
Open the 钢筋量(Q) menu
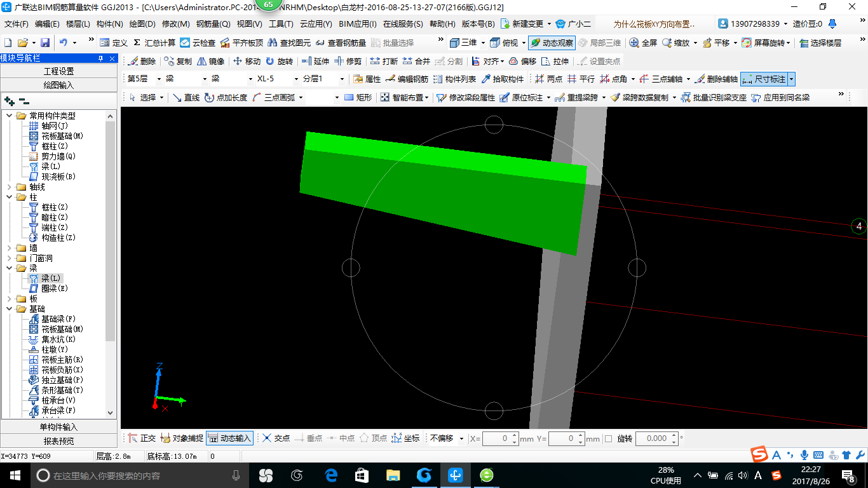click(213, 24)
